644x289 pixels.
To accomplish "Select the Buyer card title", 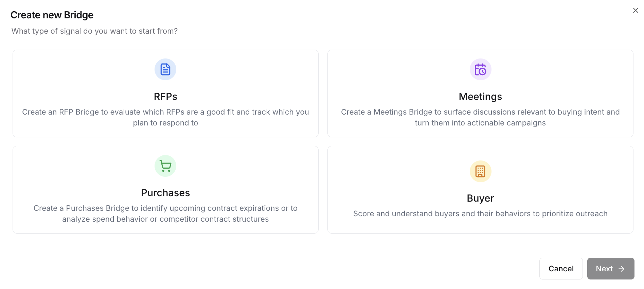I will coord(480,198).
